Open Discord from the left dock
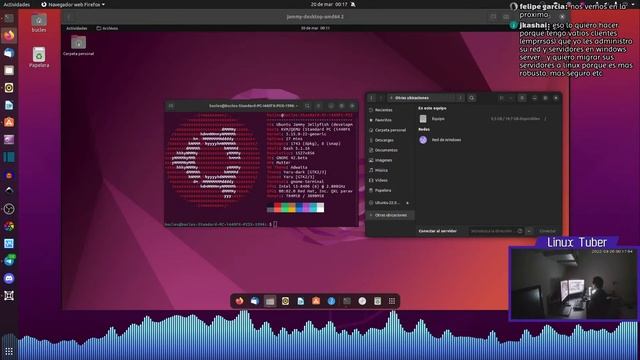This screenshot has width=640, height=360. tap(9, 278)
